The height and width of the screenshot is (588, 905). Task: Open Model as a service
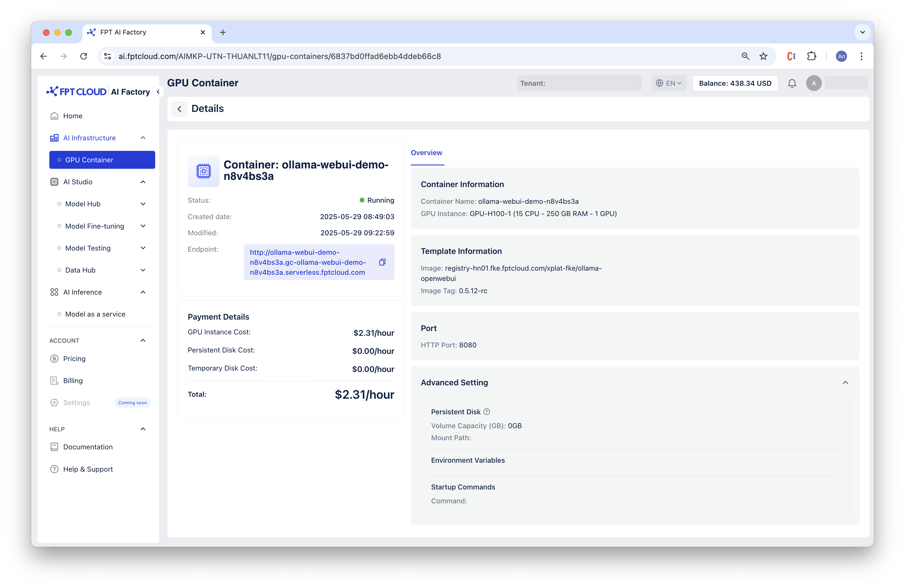point(95,314)
